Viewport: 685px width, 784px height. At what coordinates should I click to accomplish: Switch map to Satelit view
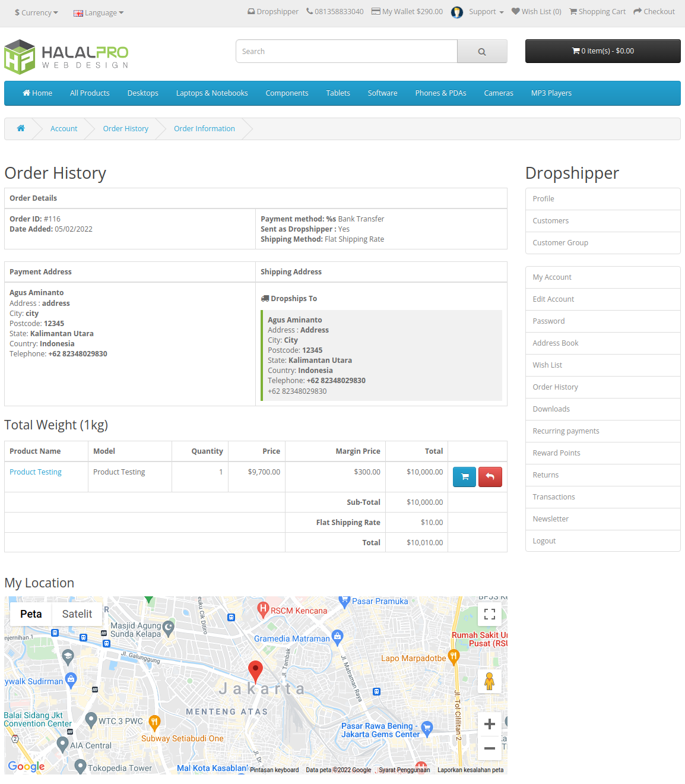coord(77,614)
